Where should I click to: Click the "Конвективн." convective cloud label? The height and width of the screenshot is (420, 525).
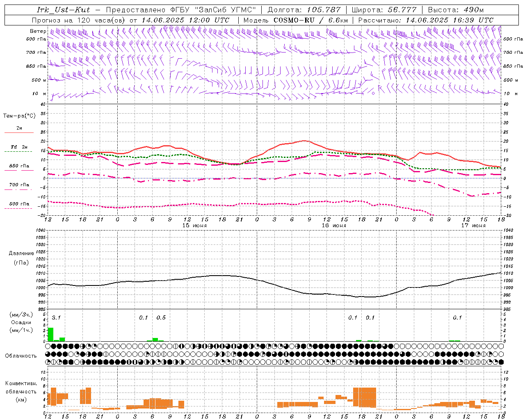click(x=21, y=383)
